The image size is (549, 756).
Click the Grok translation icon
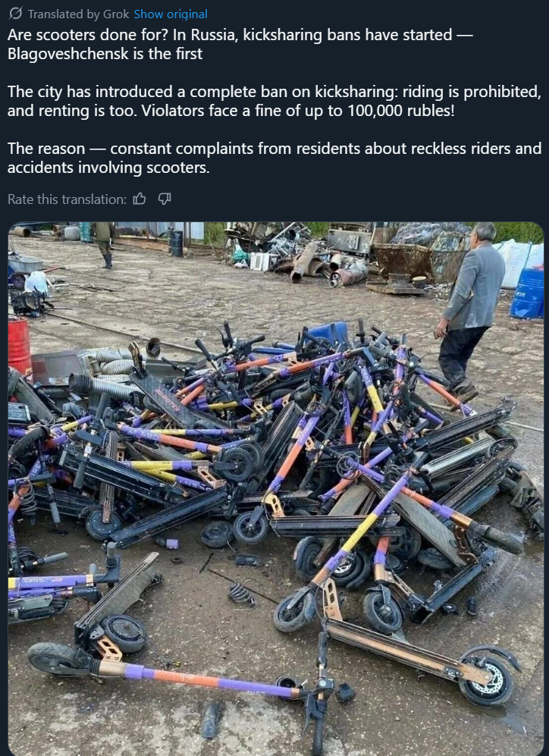[x=15, y=14]
